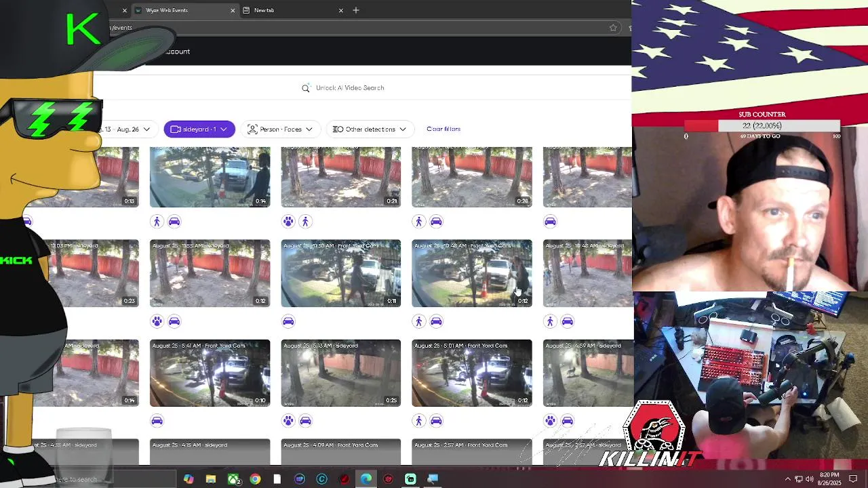Open August 25 10:48 AM sideyard clip
868x488 pixels.
point(587,273)
